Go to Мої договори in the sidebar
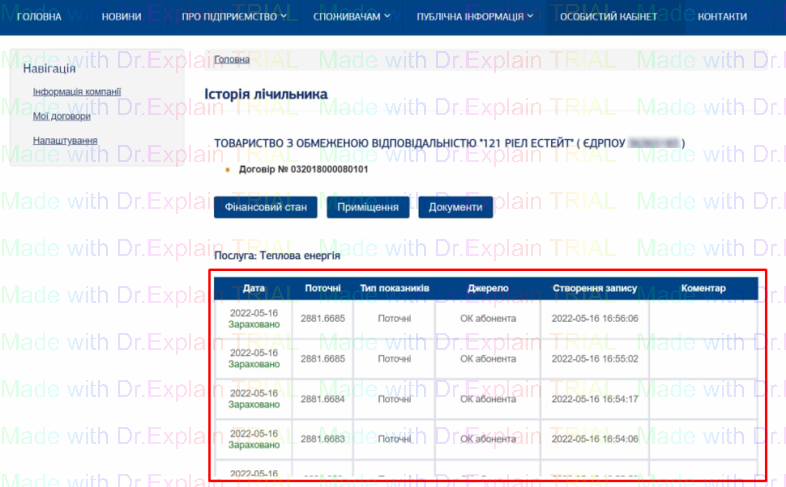The width and height of the screenshot is (786, 487). [61, 116]
